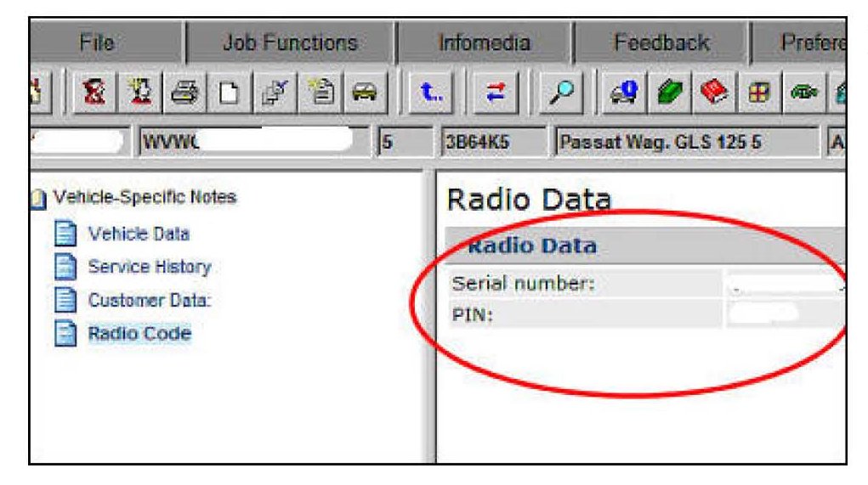
Task: Open the Feedback menu
Action: pos(661,42)
